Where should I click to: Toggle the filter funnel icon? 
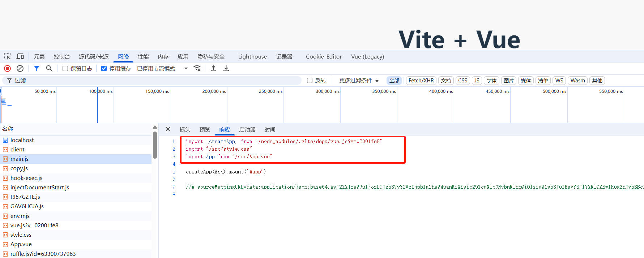point(37,68)
